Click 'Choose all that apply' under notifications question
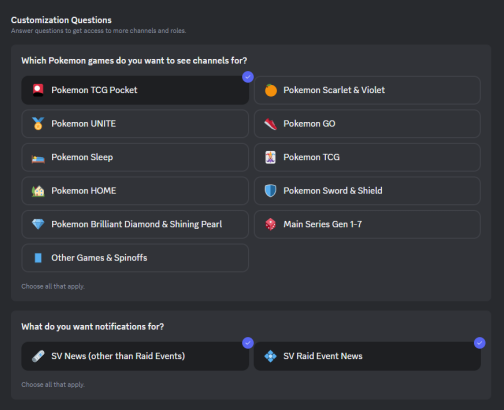The image size is (504, 410). [x=53, y=385]
